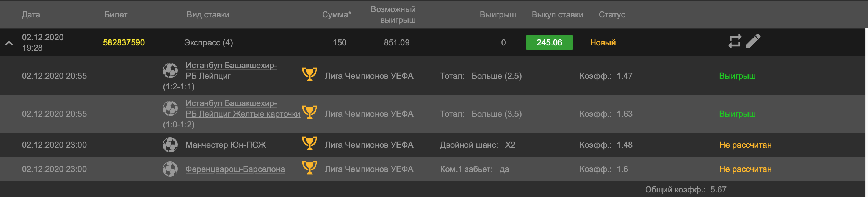Click the Возможный выигрыш column header
The width and height of the screenshot is (868, 197).
[x=393, y=15]
